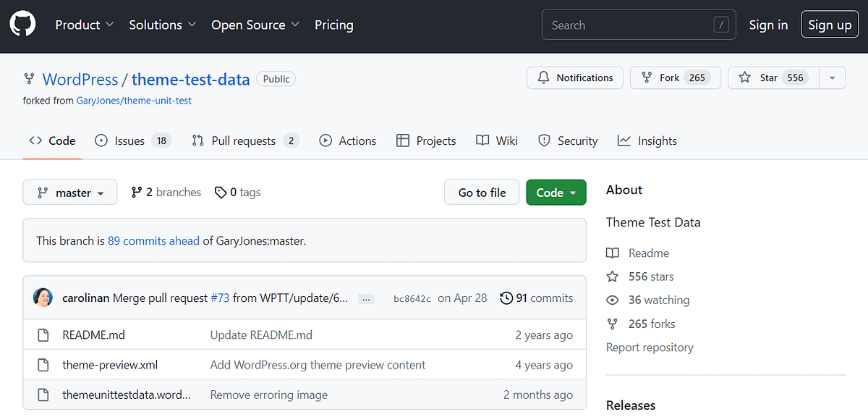The height and width of the screenshot is (417, 868).
Task: Click the clock icon beside 91 commits
Action: 506,298
